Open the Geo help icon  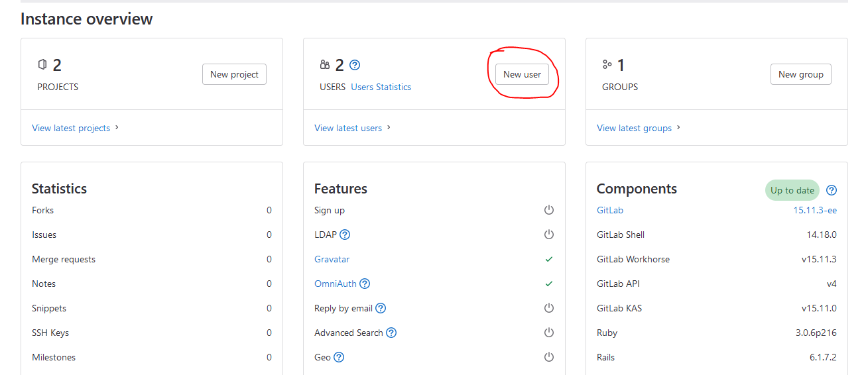click(339, 357)
